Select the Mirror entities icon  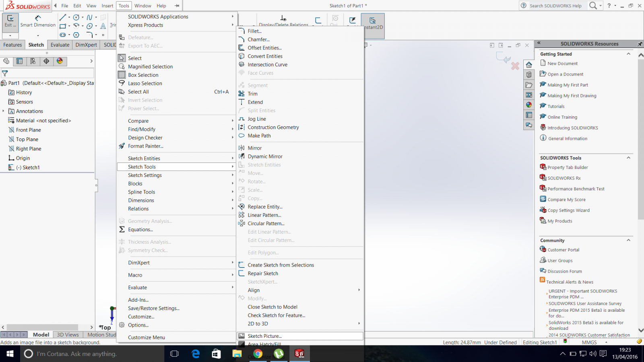242,148
